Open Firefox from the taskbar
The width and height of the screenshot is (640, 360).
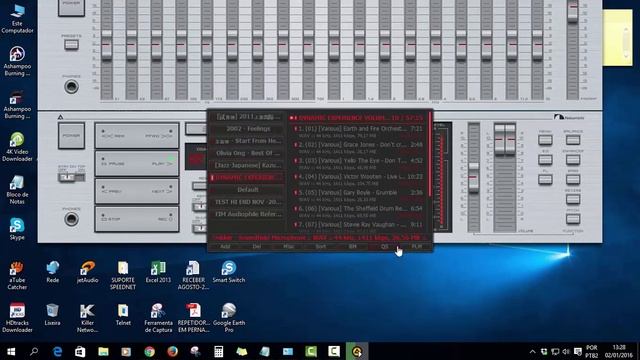pyautogui.click(x=172, y=351)
